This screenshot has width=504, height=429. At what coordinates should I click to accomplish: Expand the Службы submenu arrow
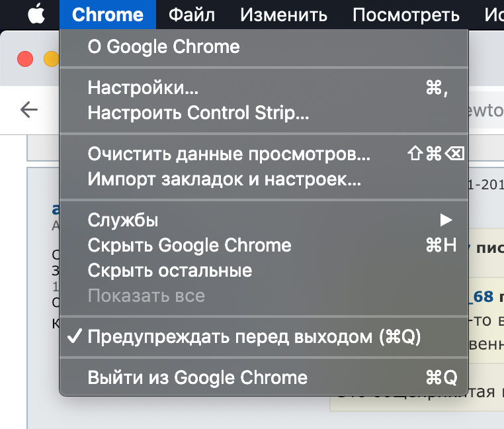click(x=446, y=220)
